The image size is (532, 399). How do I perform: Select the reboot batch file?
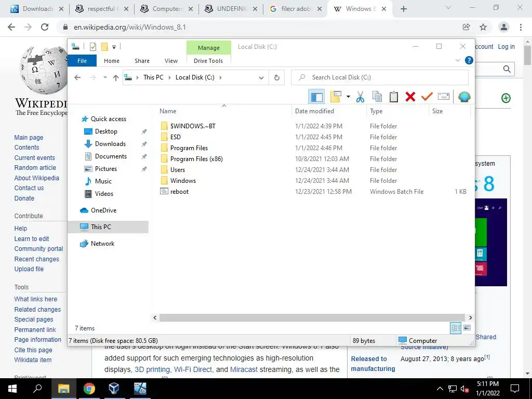point(179,191)
